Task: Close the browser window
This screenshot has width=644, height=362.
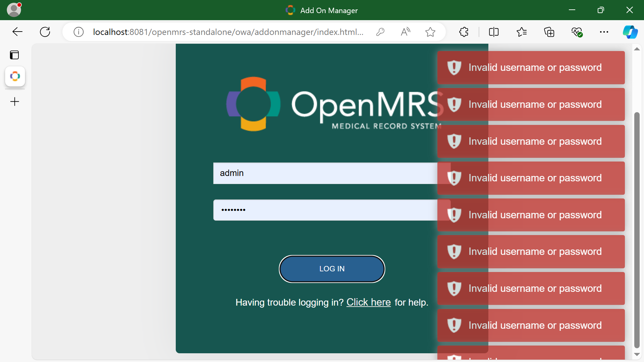Action: coord(630,10)
